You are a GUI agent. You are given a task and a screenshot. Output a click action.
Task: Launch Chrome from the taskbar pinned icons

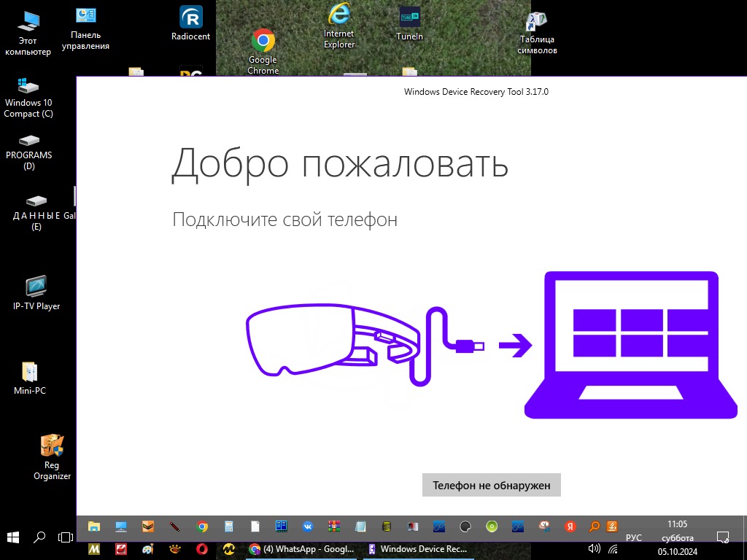pyautogui.click(x=202, y=526)
